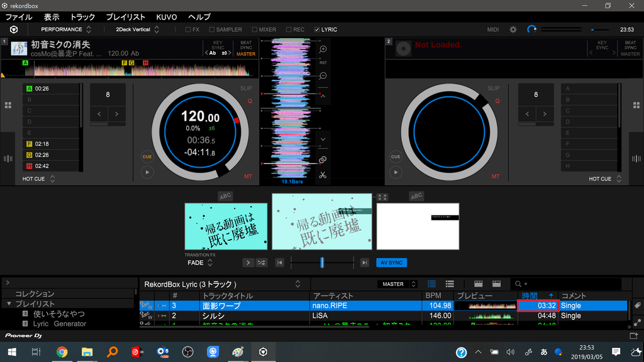Open Chrome from the Windows taskbar
Viewport: 644px width, 362px height.
point(62,352)
